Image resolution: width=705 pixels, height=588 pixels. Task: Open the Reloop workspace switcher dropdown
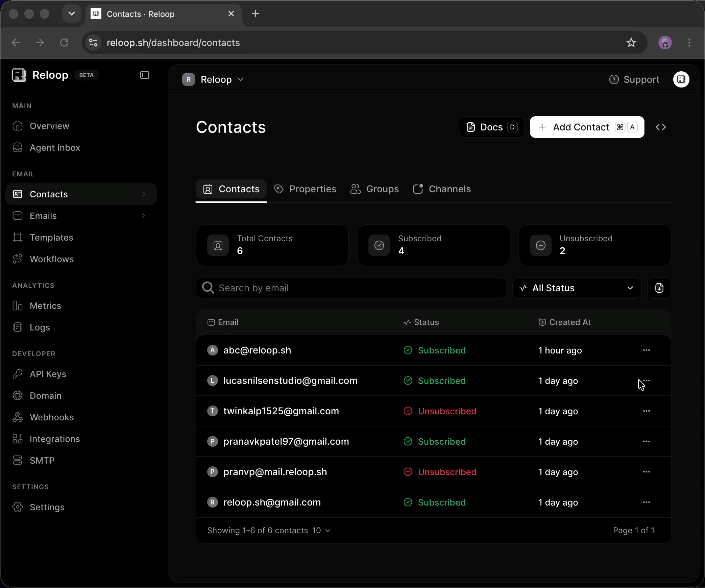pos(213,79)
